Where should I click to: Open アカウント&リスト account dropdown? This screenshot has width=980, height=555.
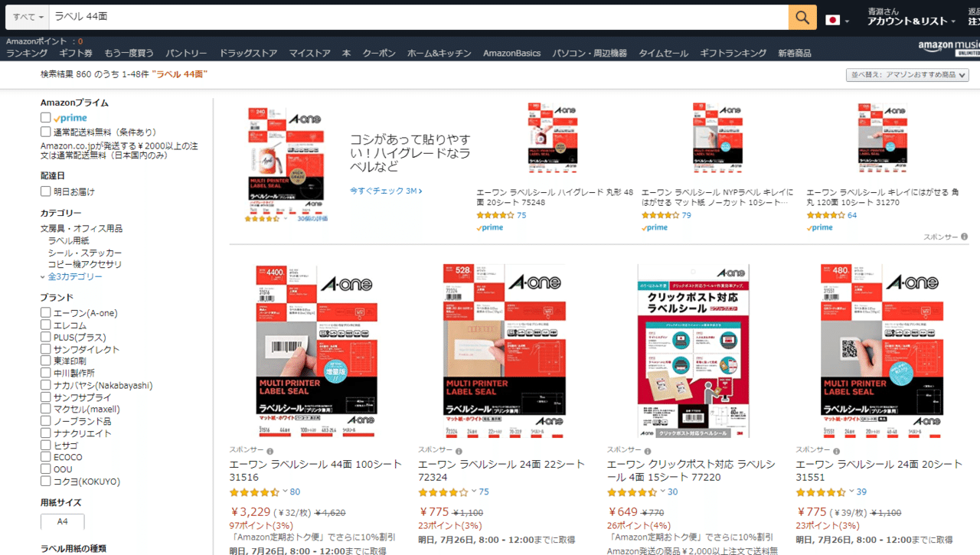click(913, 21)
